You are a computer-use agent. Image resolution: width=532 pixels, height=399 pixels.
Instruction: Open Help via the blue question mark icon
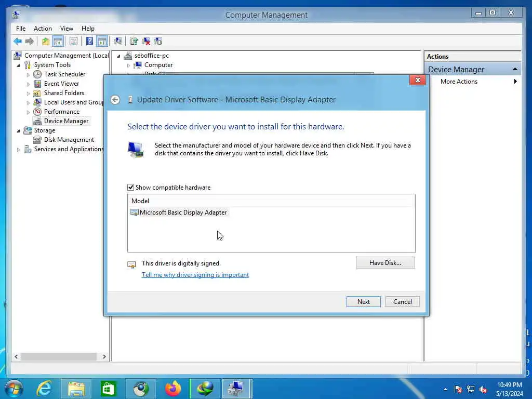click(x=89, y=42)
